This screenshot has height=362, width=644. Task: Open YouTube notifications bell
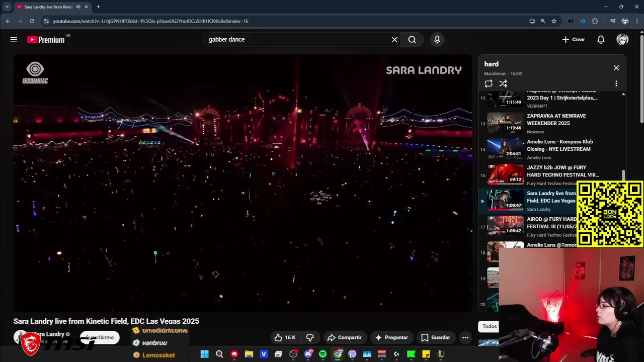(x=601, y=40)
